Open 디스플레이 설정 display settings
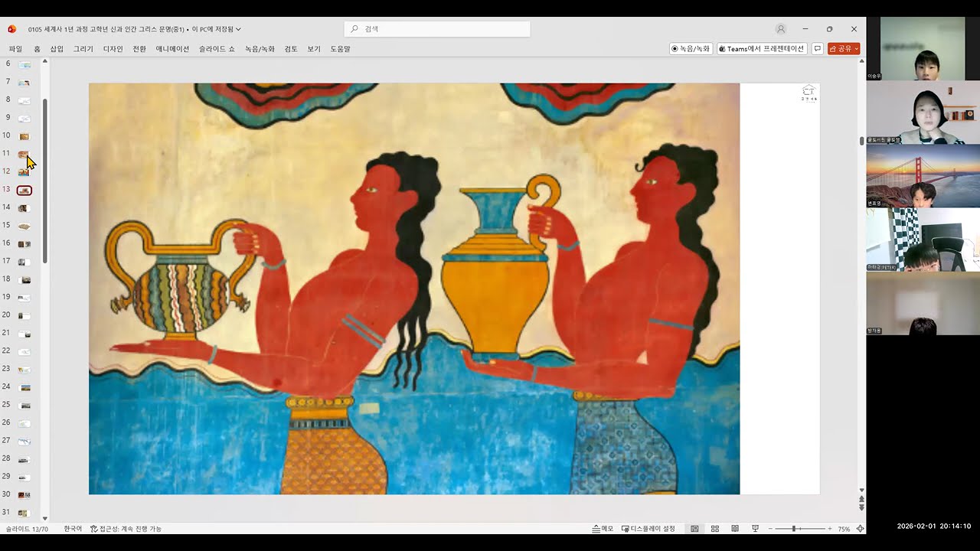The width and height of the screenshot is (980, 551). [648, 529]
